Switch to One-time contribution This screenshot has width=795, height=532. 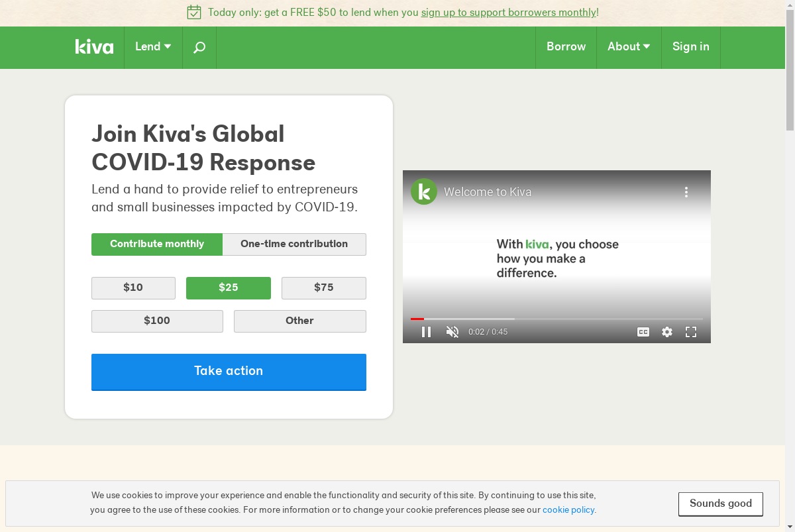pyautogui.click(x=294, y=244)
